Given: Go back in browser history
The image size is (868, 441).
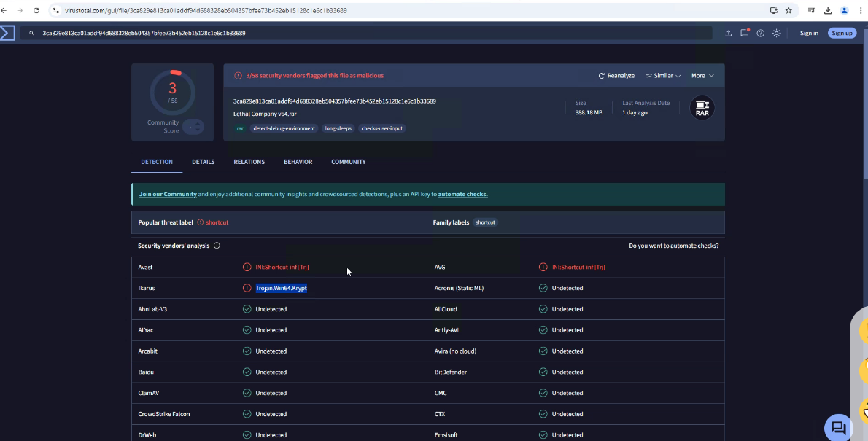Looking at the screenshot, I should (4, 10).
